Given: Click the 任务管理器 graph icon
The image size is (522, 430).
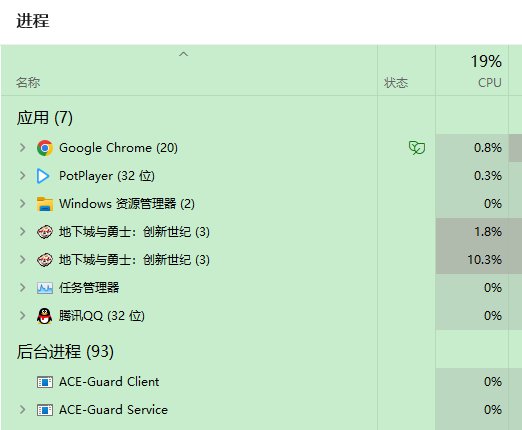Looking at the screenshot, I should pos(45,288).
